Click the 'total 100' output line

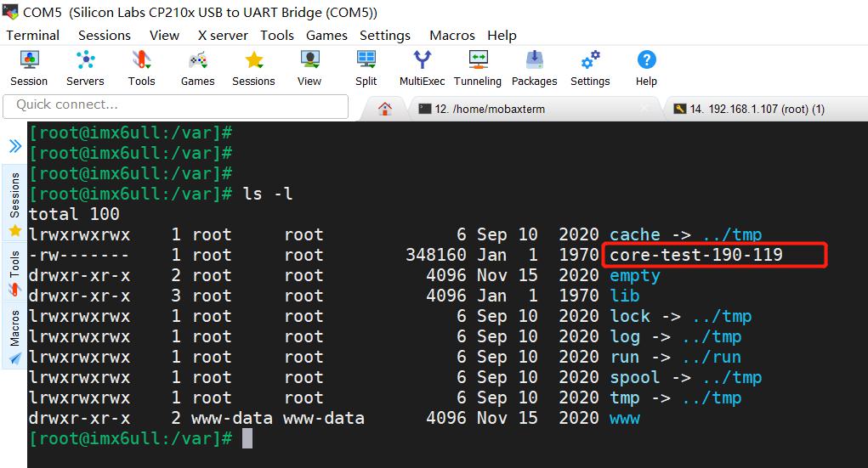pyautogui.click(x=74, y=214)
